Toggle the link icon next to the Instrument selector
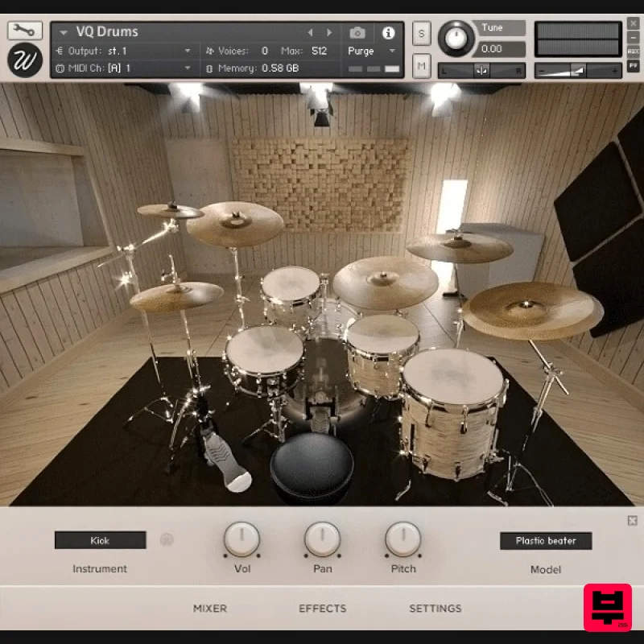The height and width of the screenshot is (644, 644). click(167, 540)
